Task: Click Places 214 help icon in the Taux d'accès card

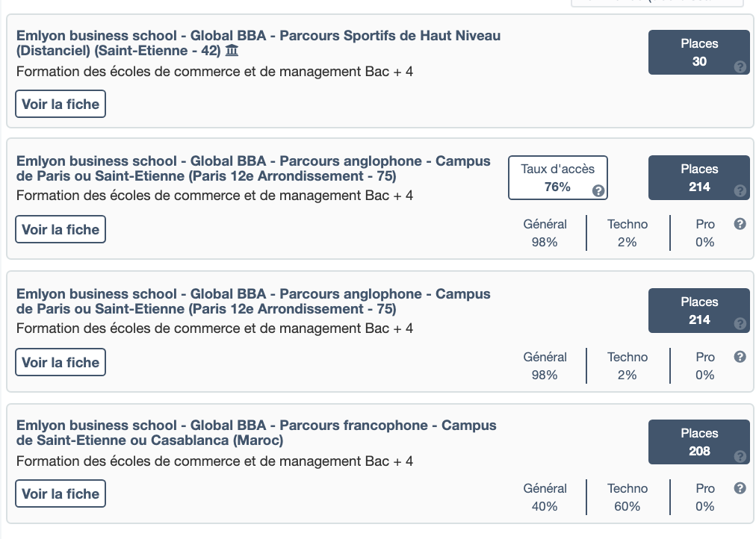Action: point(740,191)
